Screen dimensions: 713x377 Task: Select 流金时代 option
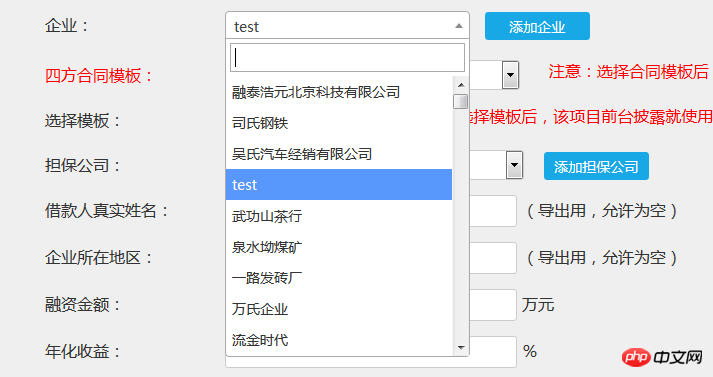pyautogui.click(x=339, y=339)
